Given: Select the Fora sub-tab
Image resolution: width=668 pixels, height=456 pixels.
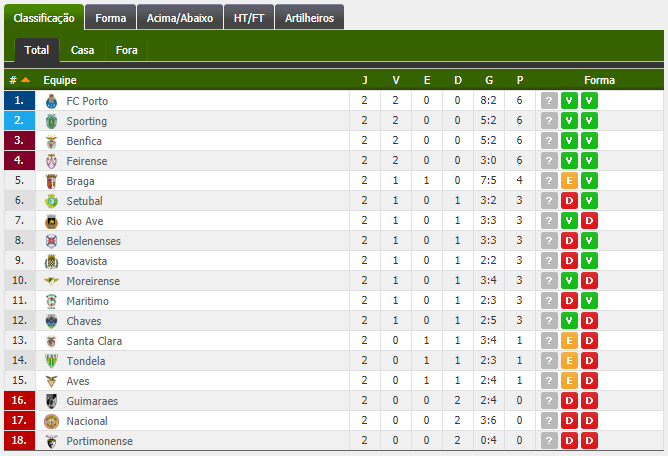Looking at the screenshot, I should click(127, 50).
